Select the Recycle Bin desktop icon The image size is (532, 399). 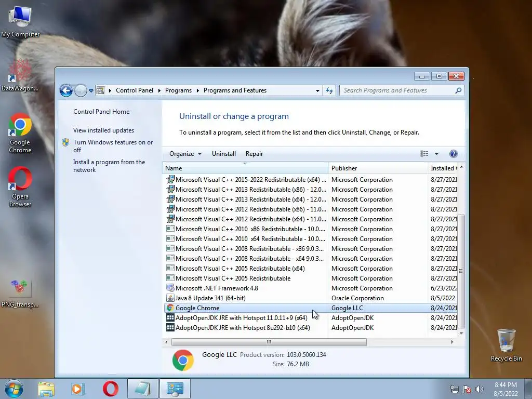tap(506, 345)
